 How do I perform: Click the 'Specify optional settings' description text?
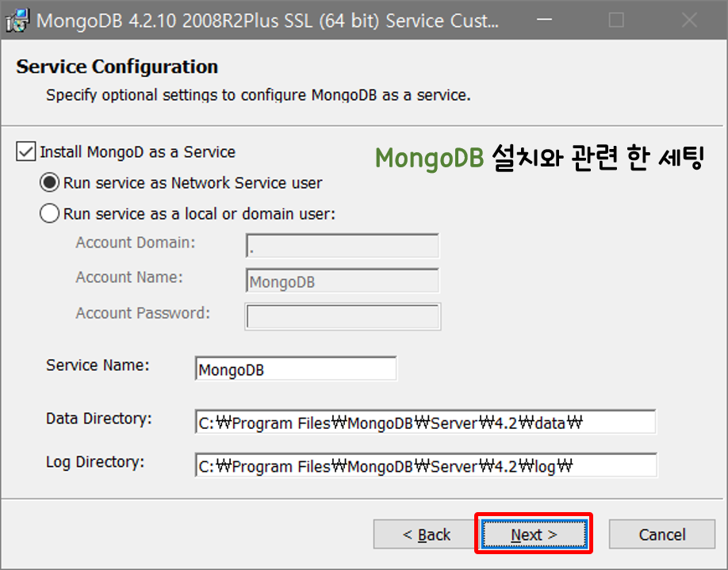[259, 96]
